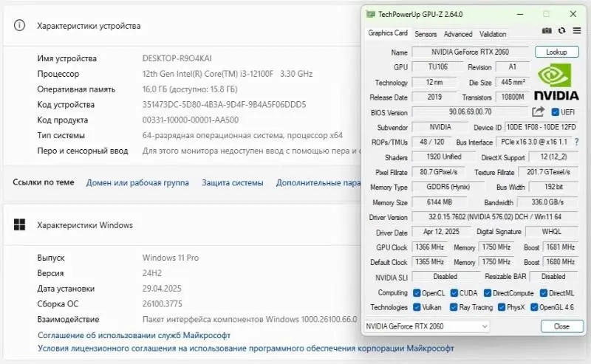591x364 pixels.
Task: Click the BIOS Version field 90.06.69.00.70
Action: coord(470,112)
